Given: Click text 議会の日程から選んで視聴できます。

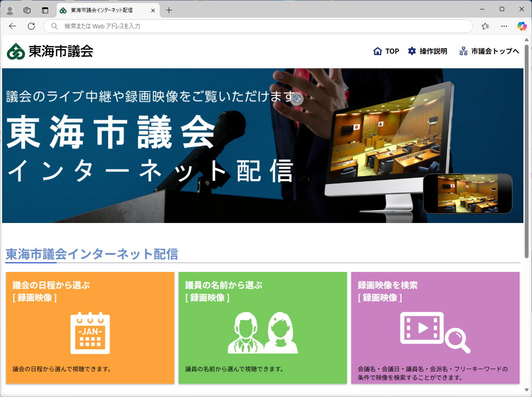Looking at the screenshot, I should [x=62, y=369].
